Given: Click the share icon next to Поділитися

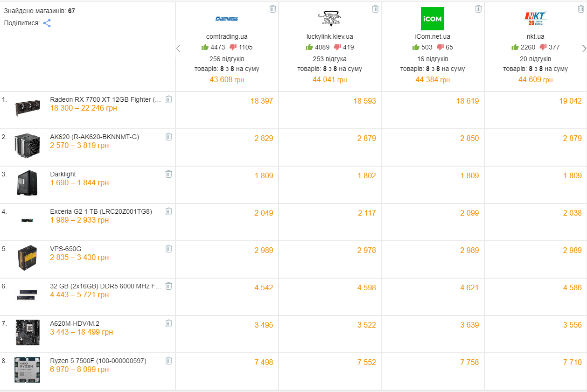Looking at the screenshot, I should [47, 23].
